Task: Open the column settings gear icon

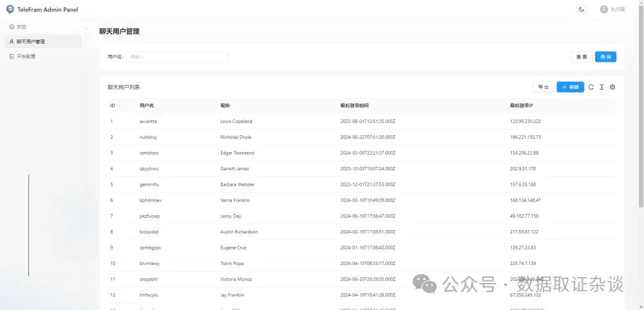Action: 612,87
